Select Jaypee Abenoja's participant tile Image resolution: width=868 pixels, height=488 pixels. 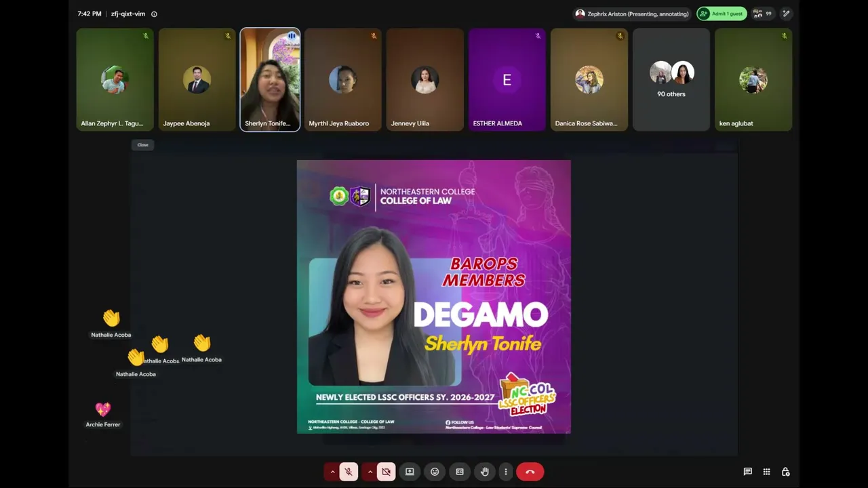point(197,79)
